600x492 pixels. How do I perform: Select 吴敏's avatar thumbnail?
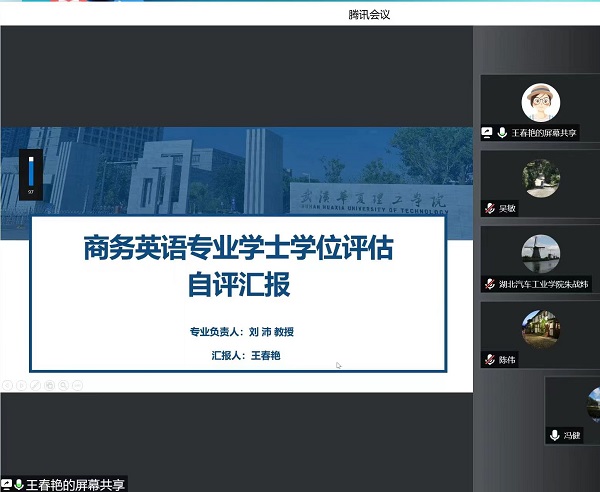click(x=541, y=178)
